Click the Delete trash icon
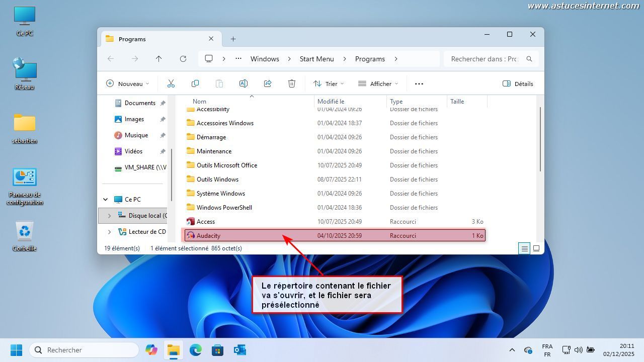The width and height of the screenshot is (644, 362). point(292,83)
